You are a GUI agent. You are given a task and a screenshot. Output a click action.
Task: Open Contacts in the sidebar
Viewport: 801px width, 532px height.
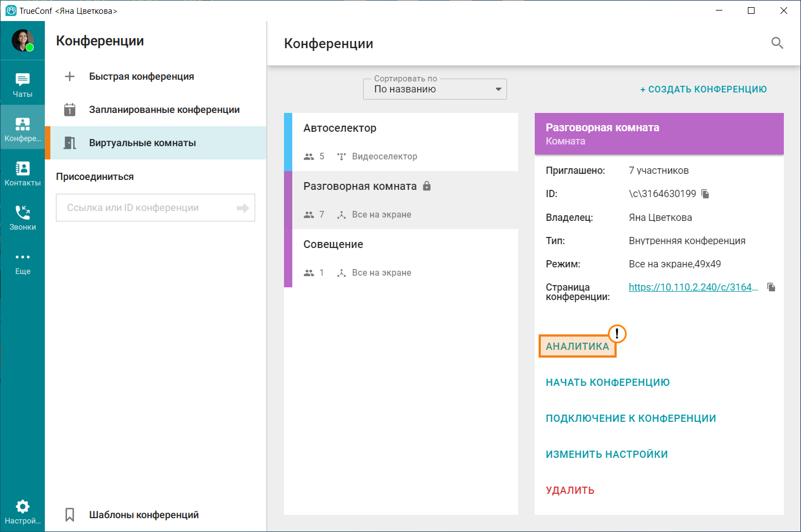23,173
